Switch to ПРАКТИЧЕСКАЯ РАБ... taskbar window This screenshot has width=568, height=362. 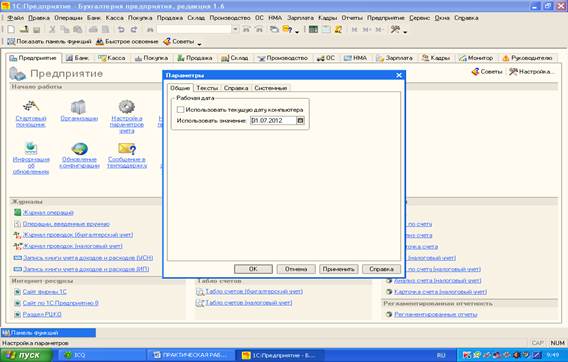tap(191, 355)
